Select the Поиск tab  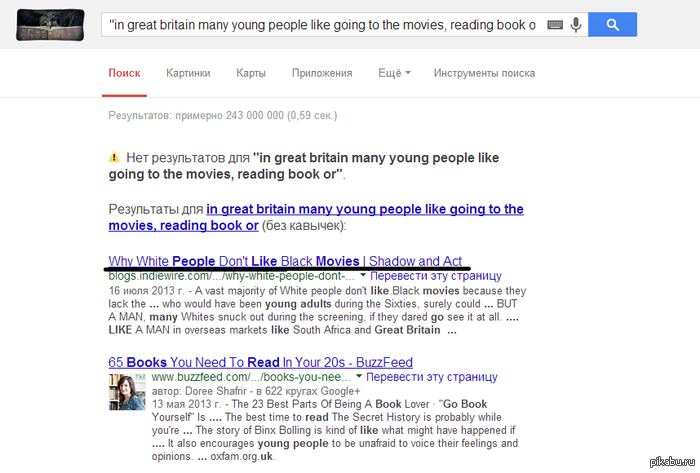tap(124, 73)
